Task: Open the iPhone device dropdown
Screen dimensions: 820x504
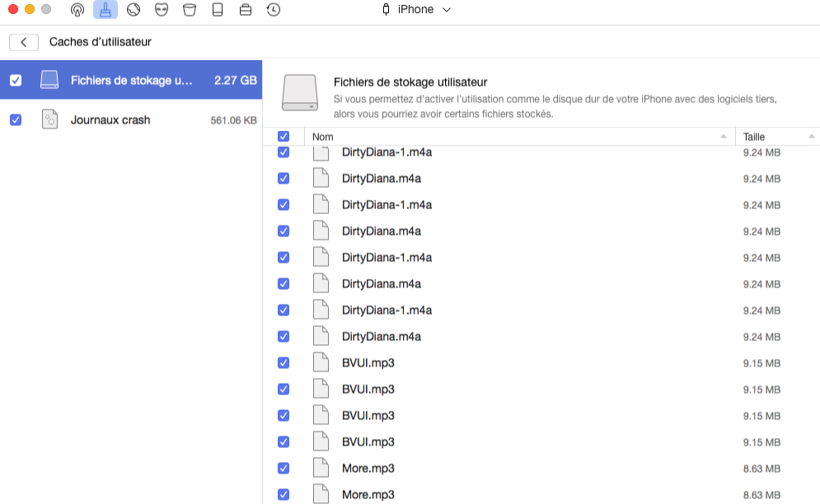Action: (417, 9)
